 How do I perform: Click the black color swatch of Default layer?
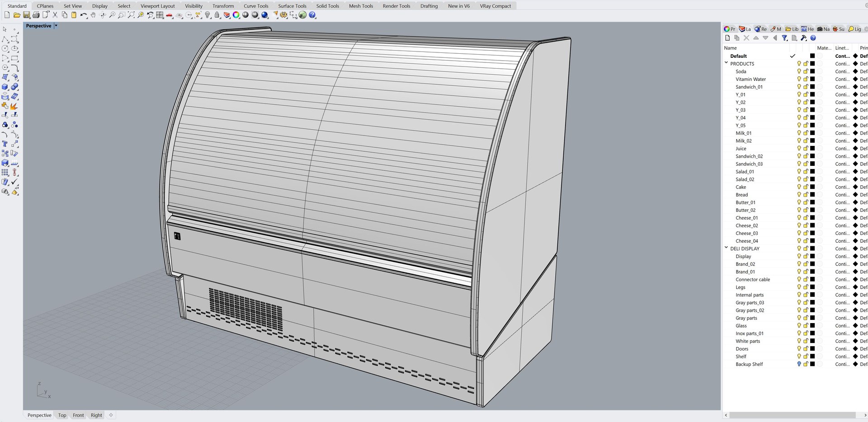tap(812, 56)
